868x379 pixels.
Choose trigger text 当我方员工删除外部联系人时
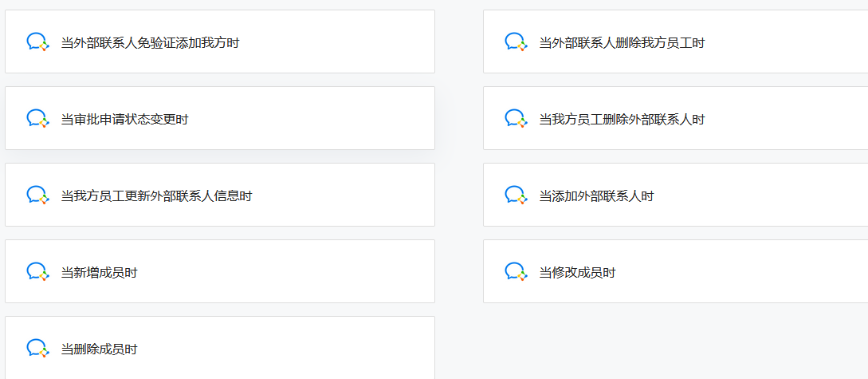(623, 119)
